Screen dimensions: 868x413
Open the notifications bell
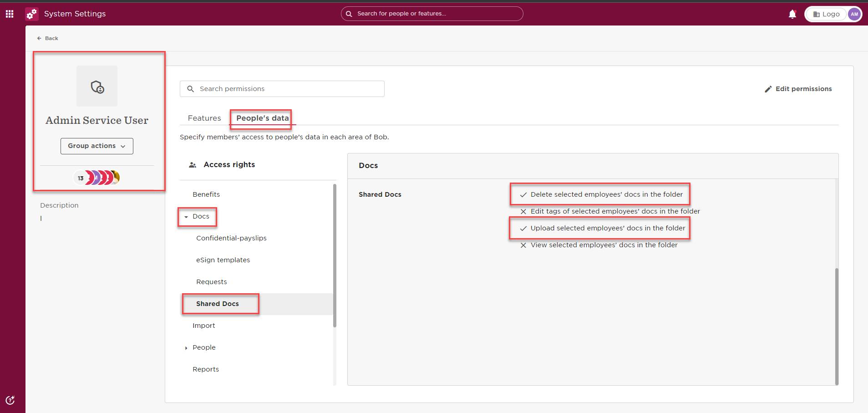tap(792, 14)
